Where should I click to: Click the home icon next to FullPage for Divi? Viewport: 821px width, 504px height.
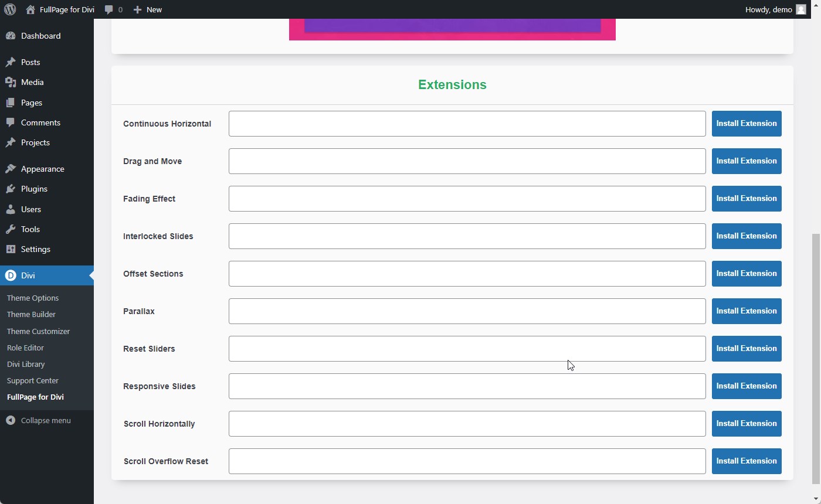[x=30, y=9]
